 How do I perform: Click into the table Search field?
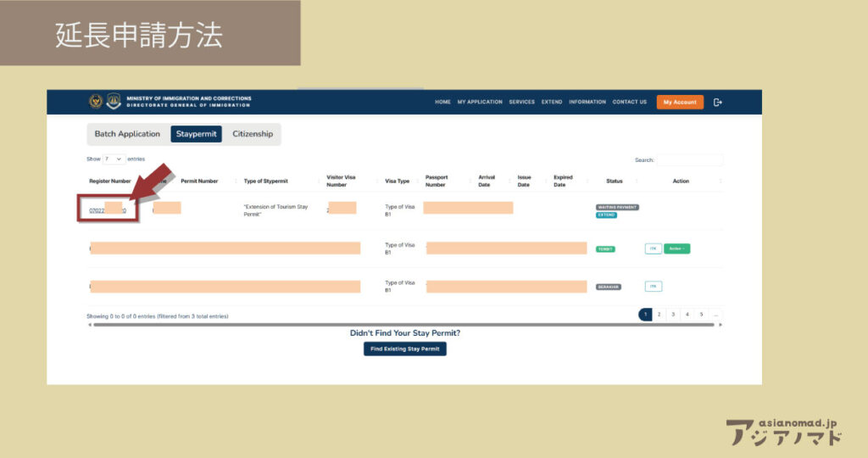pos(689,159)
